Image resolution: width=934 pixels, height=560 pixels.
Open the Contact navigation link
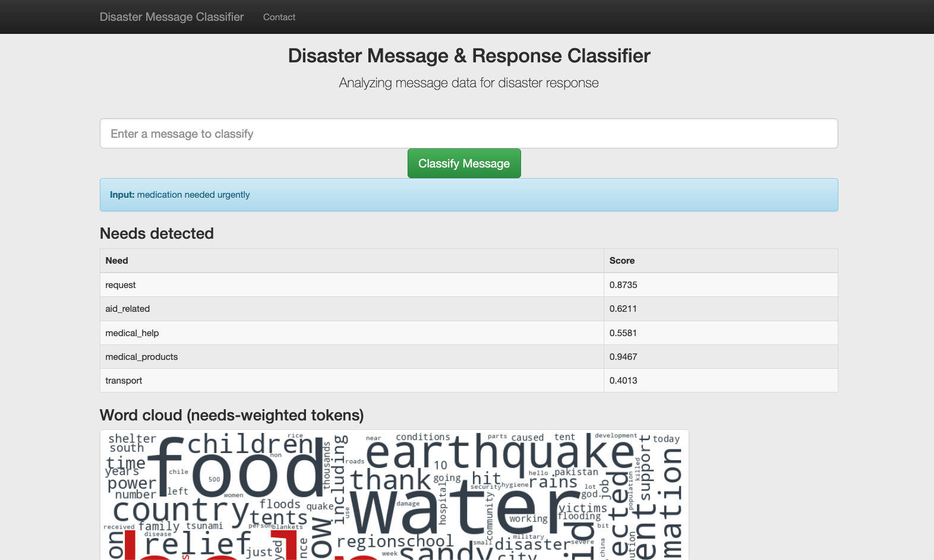point(279,17)
